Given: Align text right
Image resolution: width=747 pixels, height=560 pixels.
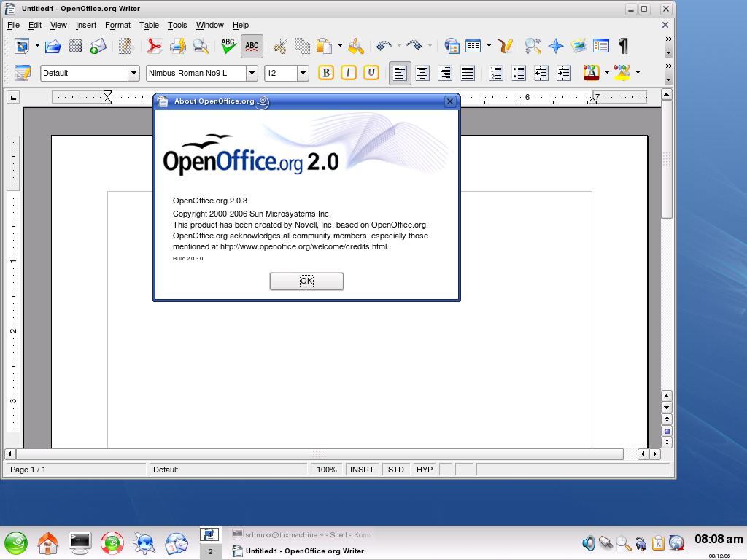Looking at the screenshot, I should [445, 74].
